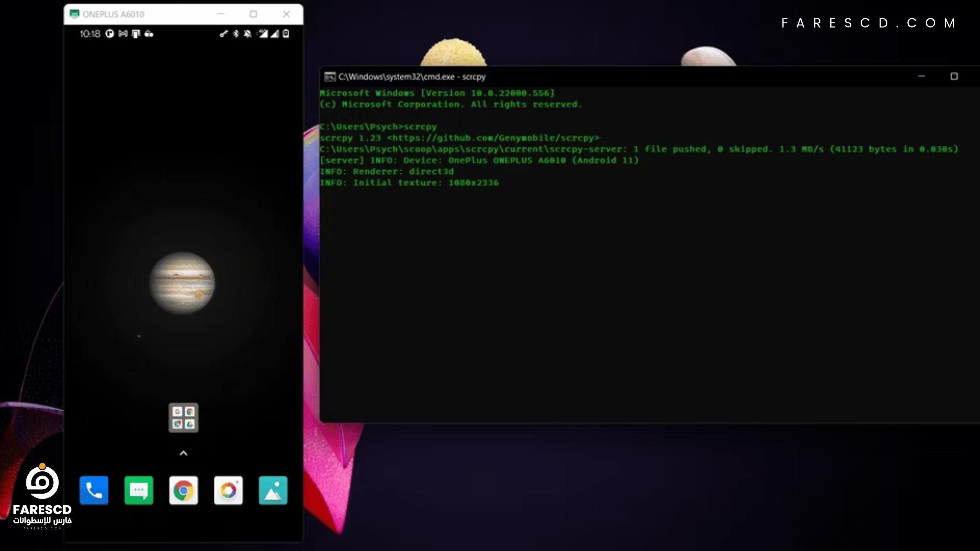
Task: Maximize the cmd.exe window
Action: tap(954, 77)
